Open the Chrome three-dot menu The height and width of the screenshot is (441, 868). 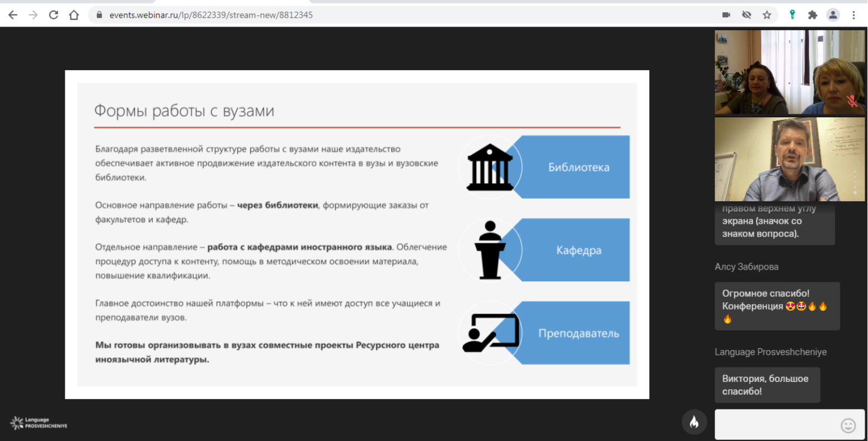854,15
